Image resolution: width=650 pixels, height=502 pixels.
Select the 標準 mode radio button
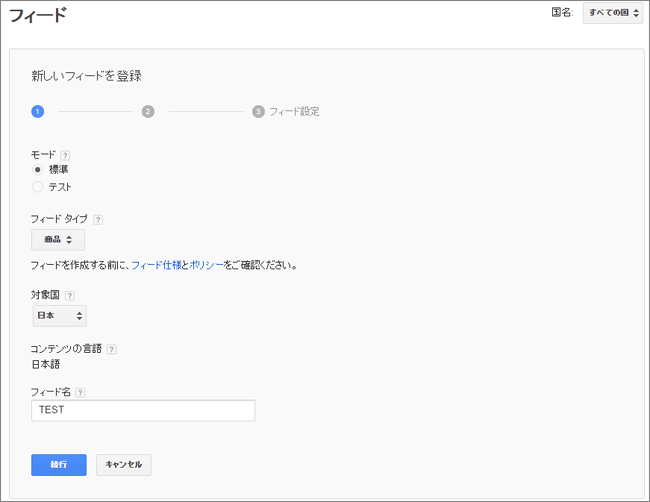point(38,170)
